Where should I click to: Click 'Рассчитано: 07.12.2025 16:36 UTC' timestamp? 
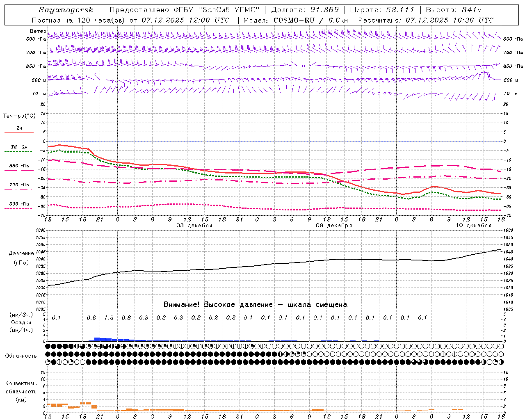click(x=426, y=20)
